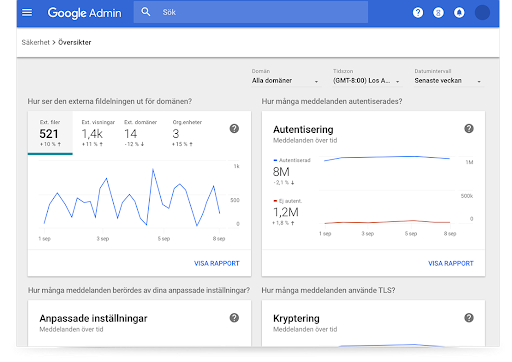Open the support assistant icon in header
Screen dimensions: 512x362
[x=438, y=13]
